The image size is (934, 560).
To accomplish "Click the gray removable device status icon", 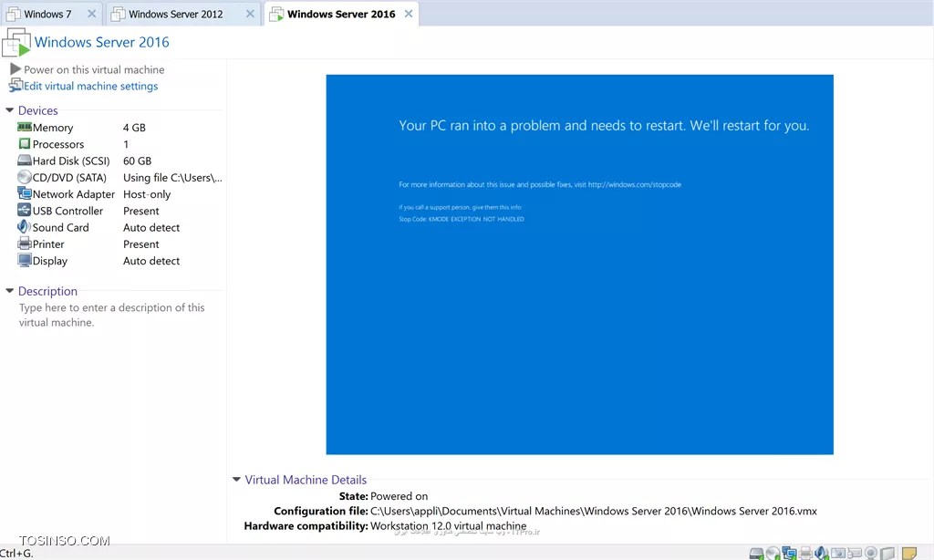I will pyautogui.click(x=887, y=554).
